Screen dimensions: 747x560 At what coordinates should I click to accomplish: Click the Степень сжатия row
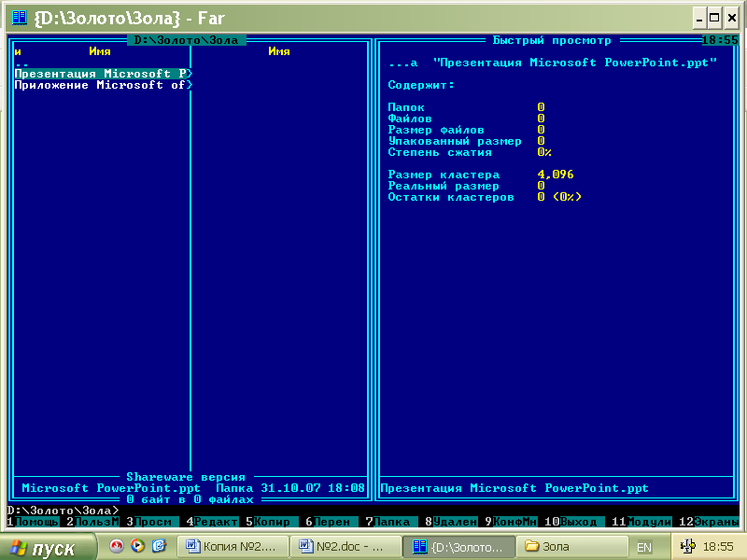click(470, 152)
